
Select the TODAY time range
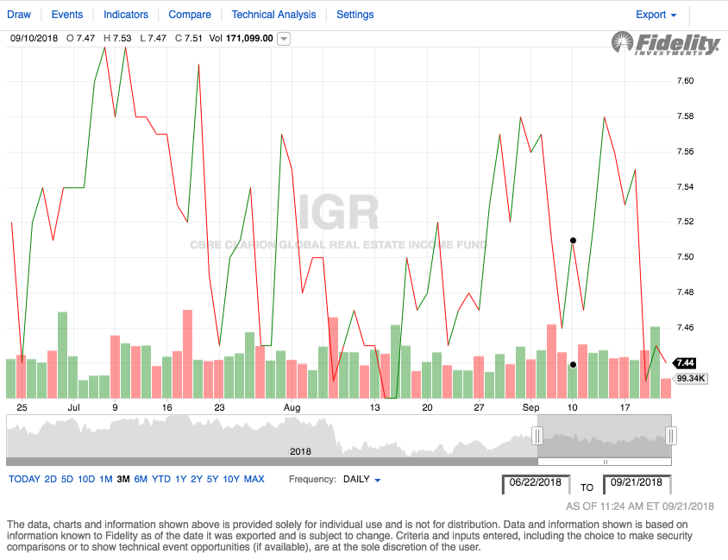[x=24, y=479]
